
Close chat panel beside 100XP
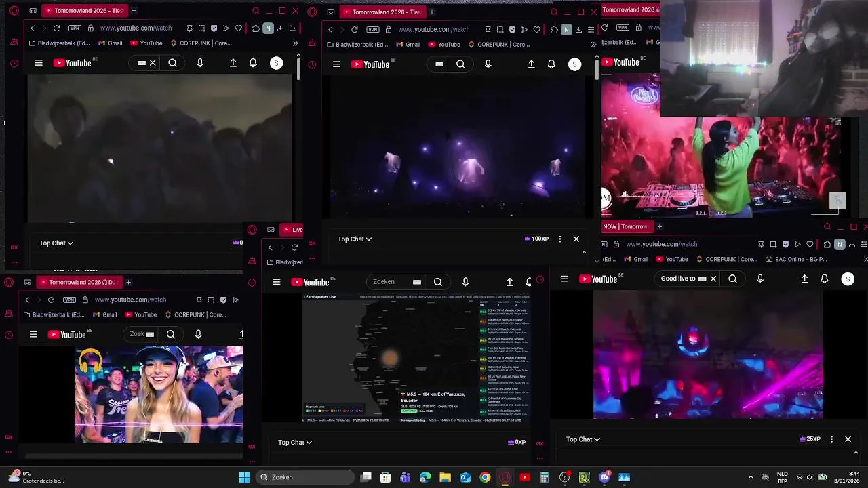(576, 239)
